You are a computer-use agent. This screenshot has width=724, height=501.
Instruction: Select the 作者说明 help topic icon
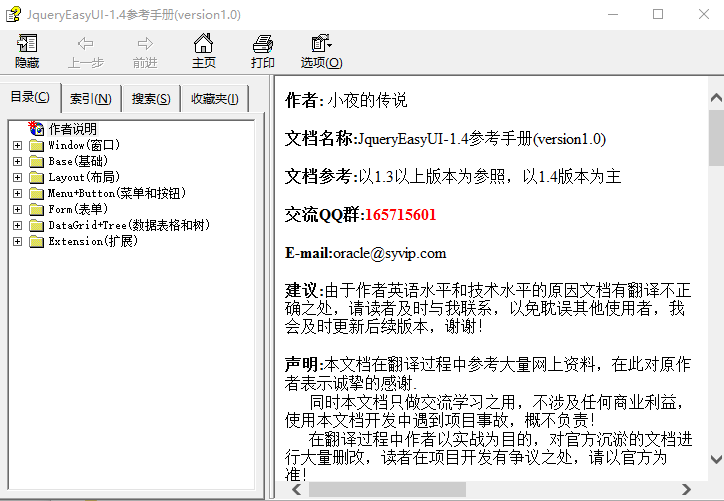click(37, 129)
